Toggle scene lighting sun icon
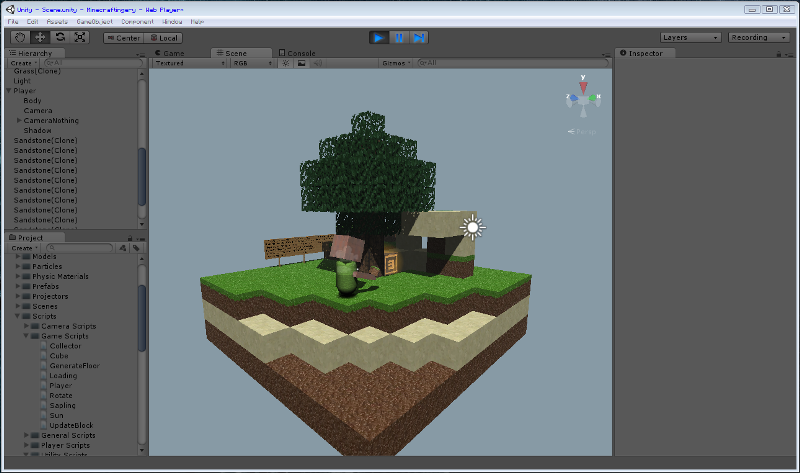Image resolution: width=800 pixels, height=473 pixels. click(x=286, y=63)
